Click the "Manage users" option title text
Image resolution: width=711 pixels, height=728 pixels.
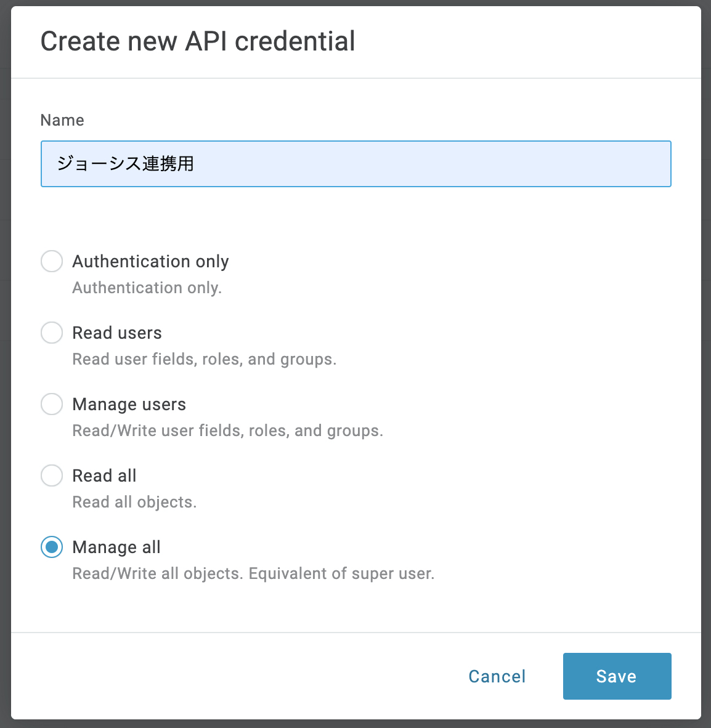[x=129, y=405]
